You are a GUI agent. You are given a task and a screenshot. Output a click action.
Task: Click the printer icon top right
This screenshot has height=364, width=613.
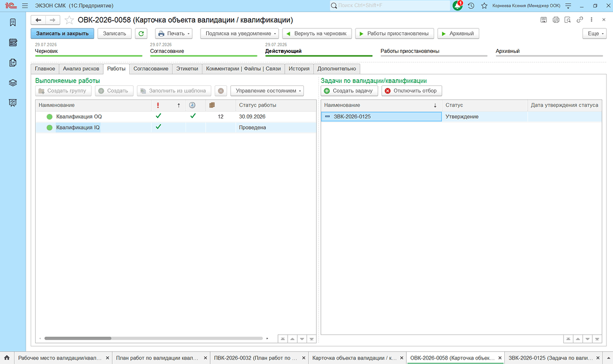[556, 19]
